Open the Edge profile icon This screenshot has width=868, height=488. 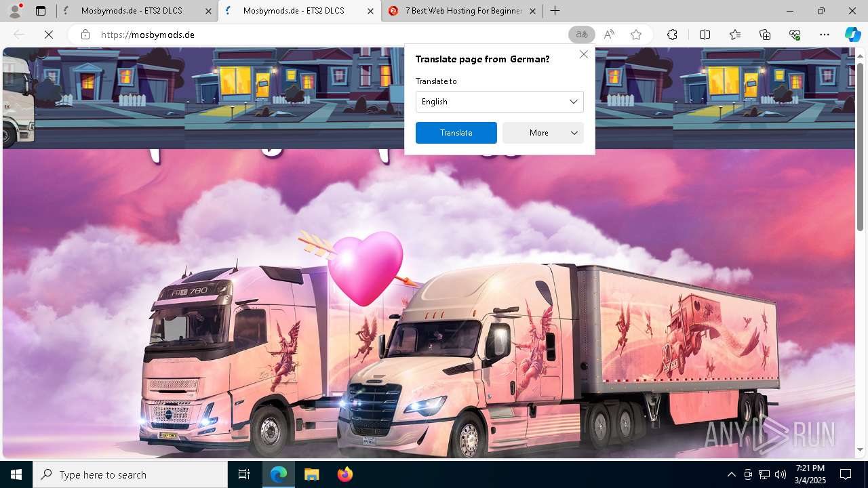coord(15,11)
